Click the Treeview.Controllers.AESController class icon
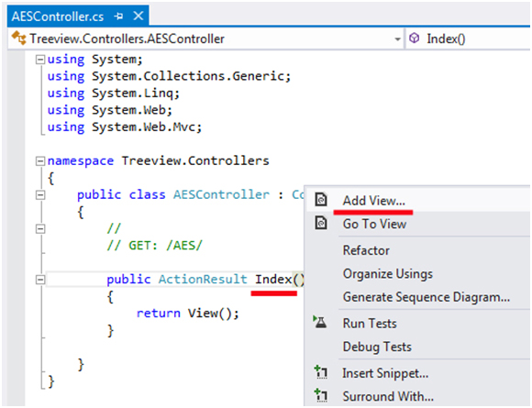The height and width of the screenshot is (408, 532). pyautogui.click(x=18, y=38)
